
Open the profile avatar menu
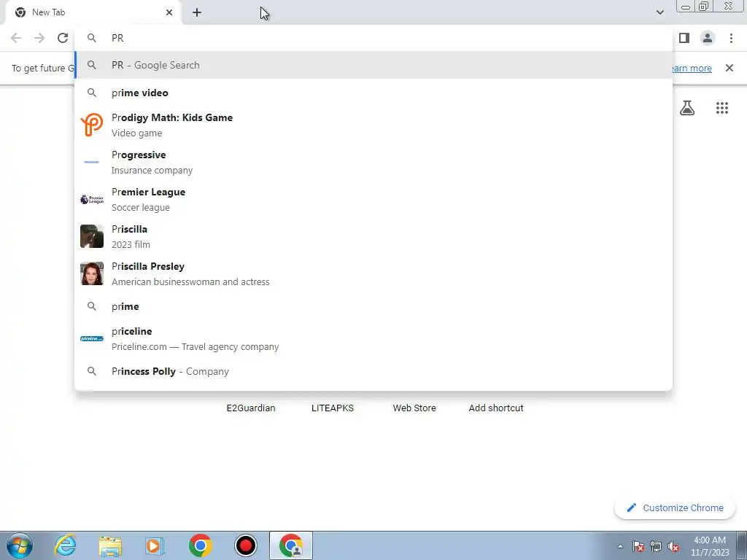708,38
